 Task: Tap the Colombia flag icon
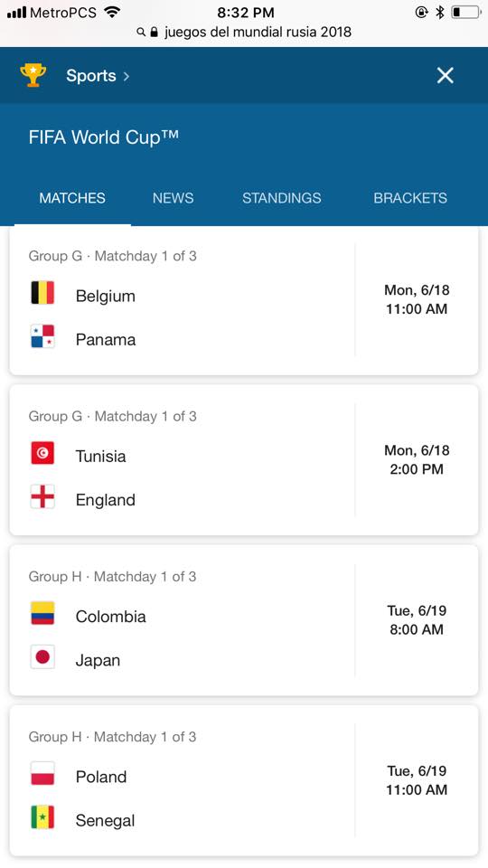(x=42, y=613)
